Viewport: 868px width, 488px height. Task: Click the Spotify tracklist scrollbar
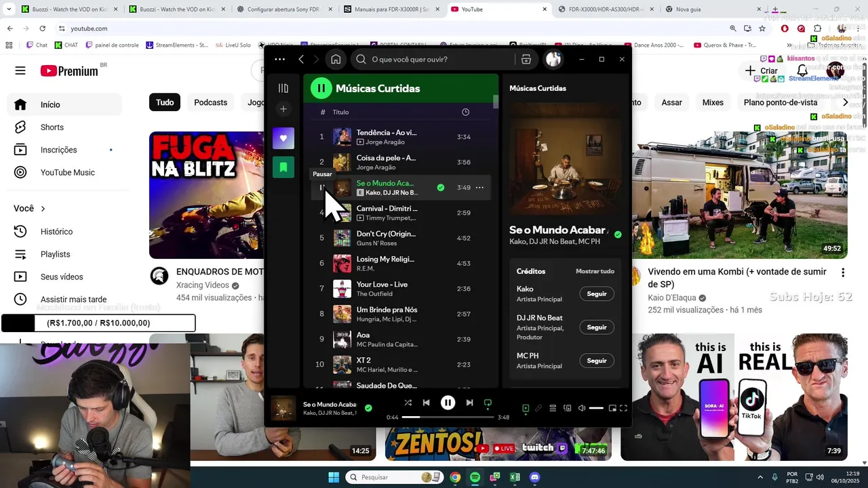pyautogui.click(x=496, y=102)
